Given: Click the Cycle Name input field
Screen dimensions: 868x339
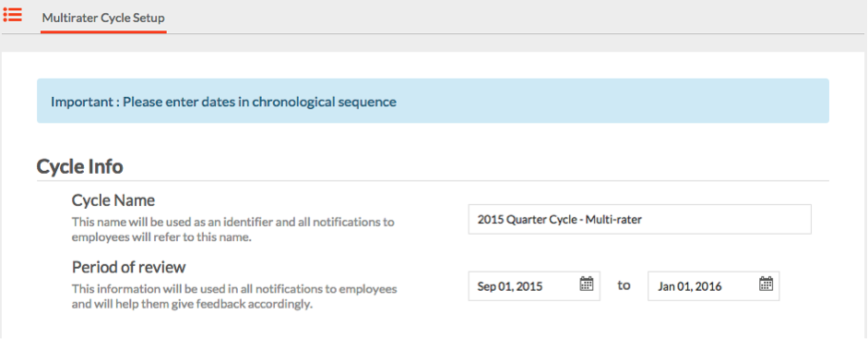Looking at the screenshot, I should tap(639, 219).
